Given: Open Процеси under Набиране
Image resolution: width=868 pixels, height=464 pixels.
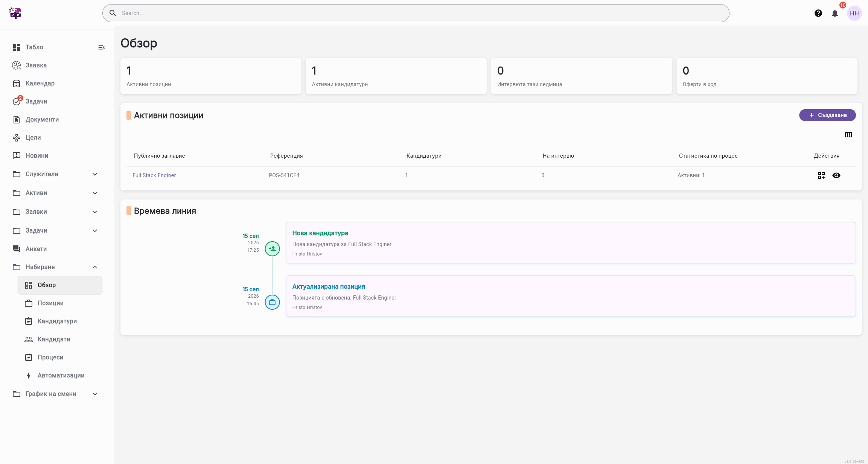Looking at the screenshot, I should (60, 358).
